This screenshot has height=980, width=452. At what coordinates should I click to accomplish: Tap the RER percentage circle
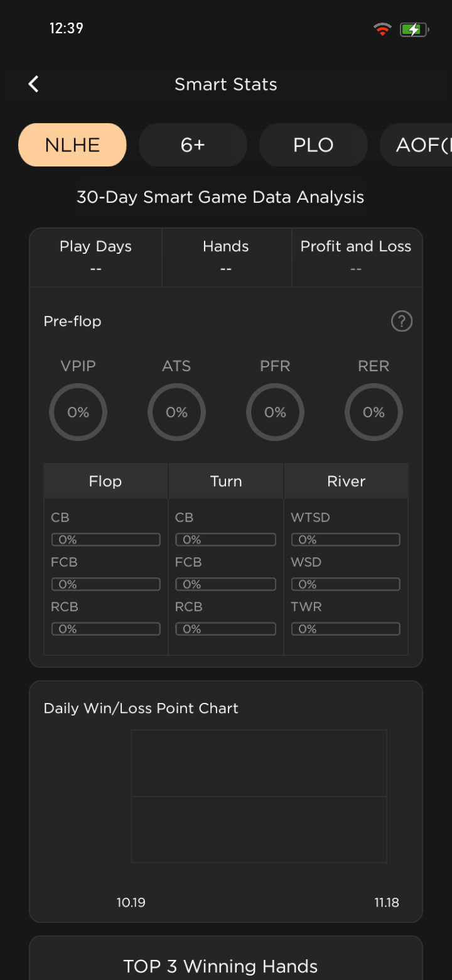[x=374, y=412]
